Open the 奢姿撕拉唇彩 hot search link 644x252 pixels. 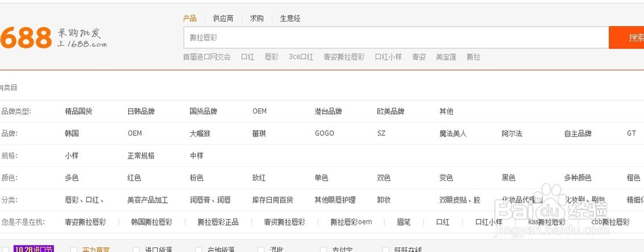click(344, 57)
